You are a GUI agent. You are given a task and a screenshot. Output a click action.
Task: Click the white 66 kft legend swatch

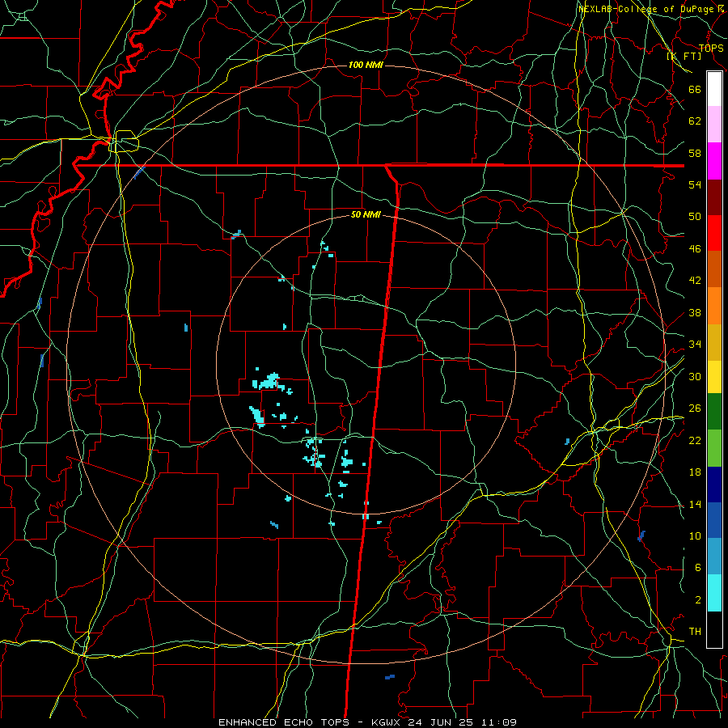pos(714,89)
